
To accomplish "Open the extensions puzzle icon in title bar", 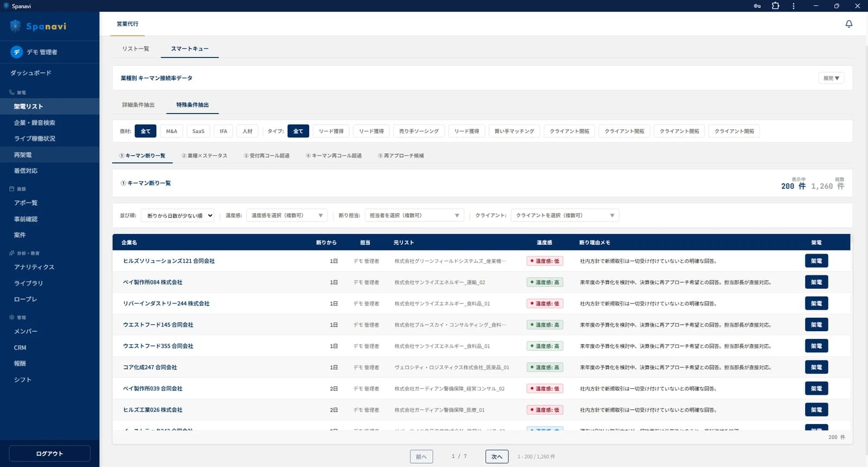I will click(775, 6).
